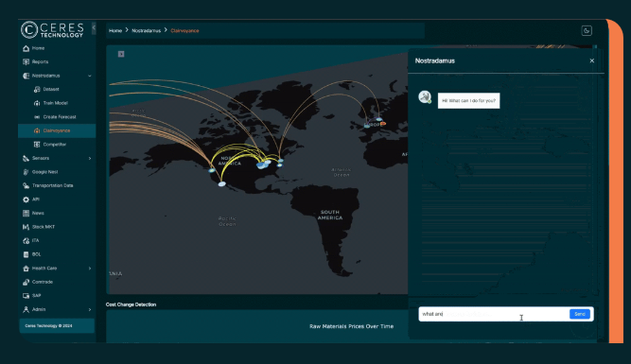Viewport: 631px width, 364px height.
Task: Click the Ceres Technology logo
Action: (52, 30)
